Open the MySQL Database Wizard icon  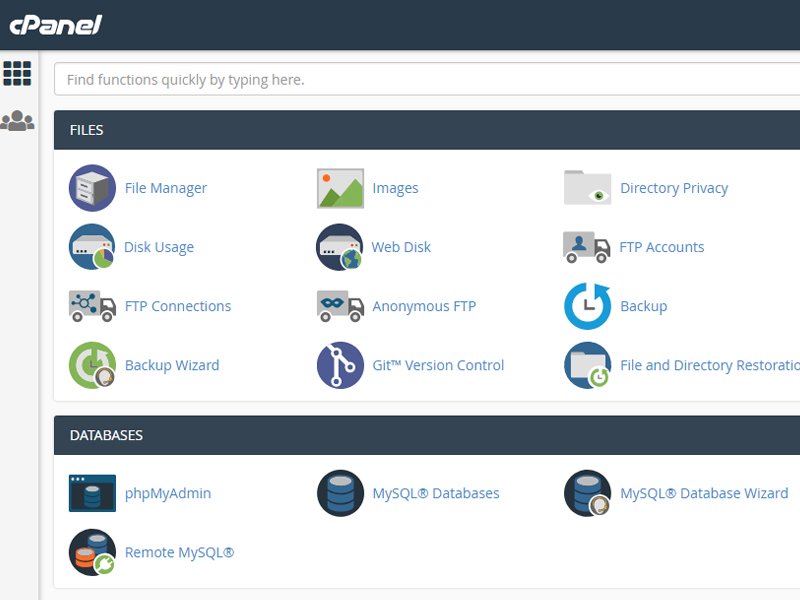point(588,493)
